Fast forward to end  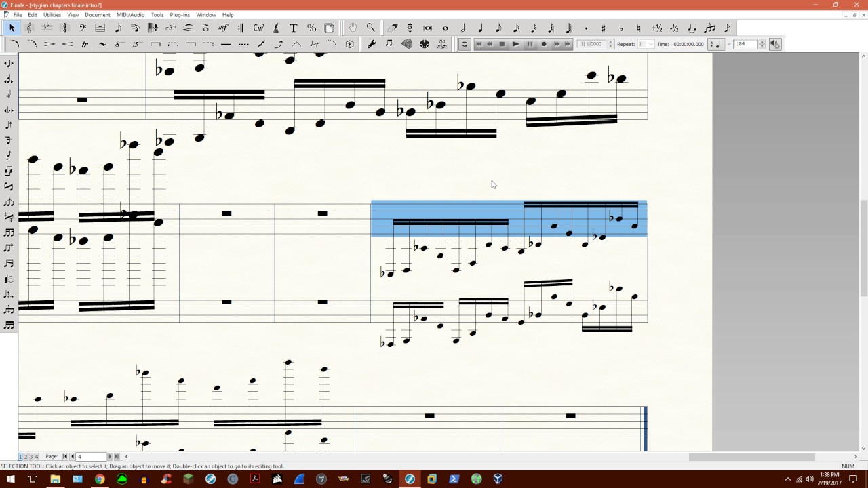tap(568, 44)
